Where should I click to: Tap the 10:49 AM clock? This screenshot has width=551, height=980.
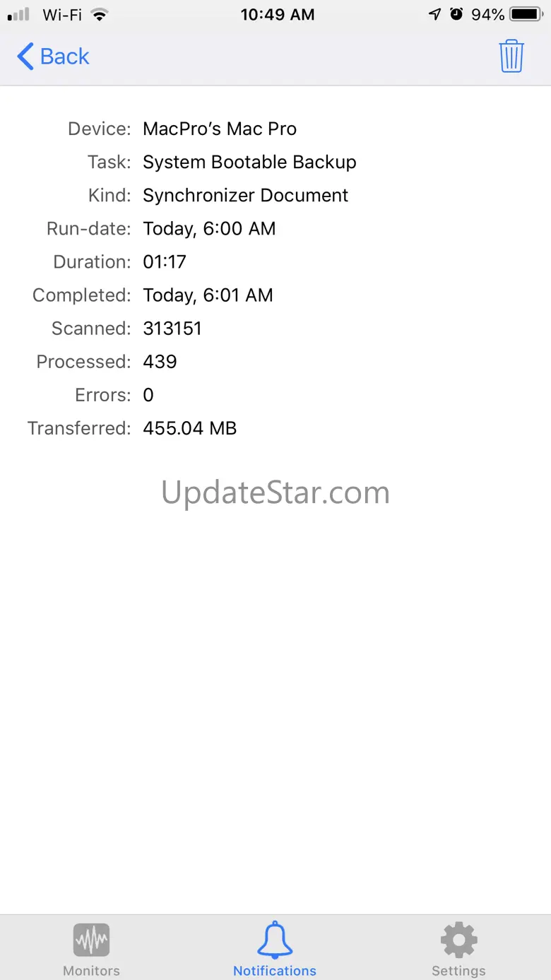[x=277, y=14]
